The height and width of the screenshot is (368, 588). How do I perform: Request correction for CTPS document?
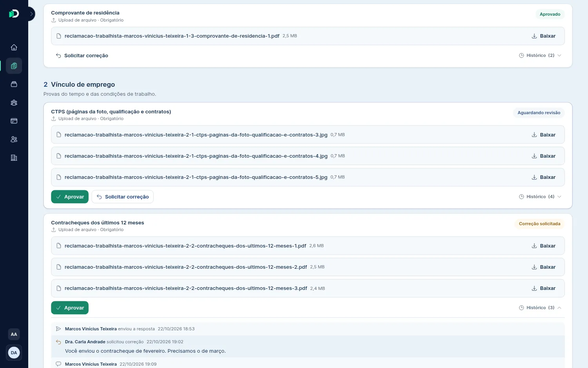point(122,197)
